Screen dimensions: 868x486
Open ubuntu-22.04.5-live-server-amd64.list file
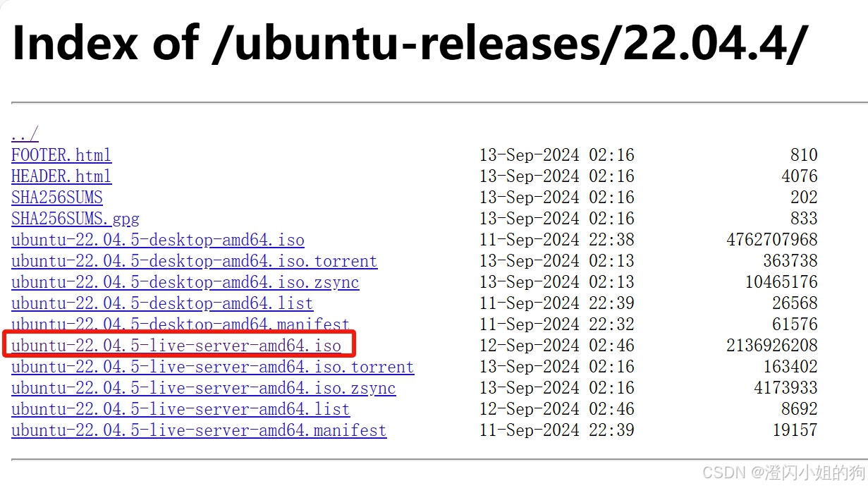181,409
